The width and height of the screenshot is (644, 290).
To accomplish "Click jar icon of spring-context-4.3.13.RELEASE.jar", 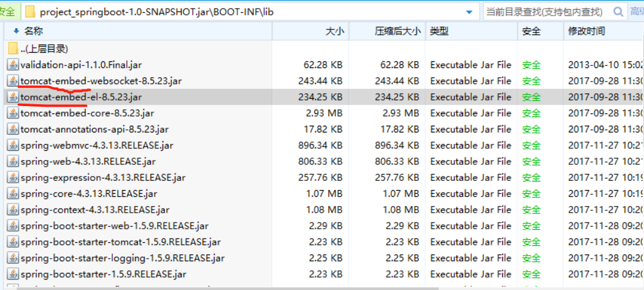I will point(13,210).
